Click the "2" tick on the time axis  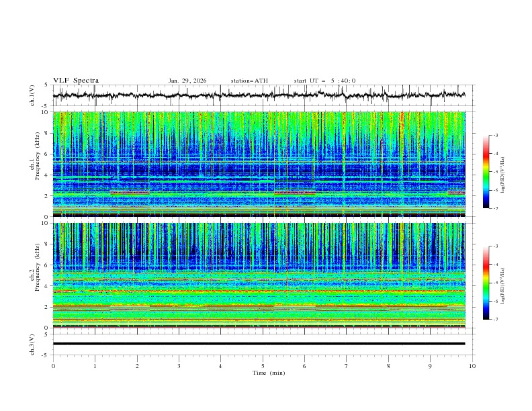coord(137,366)
